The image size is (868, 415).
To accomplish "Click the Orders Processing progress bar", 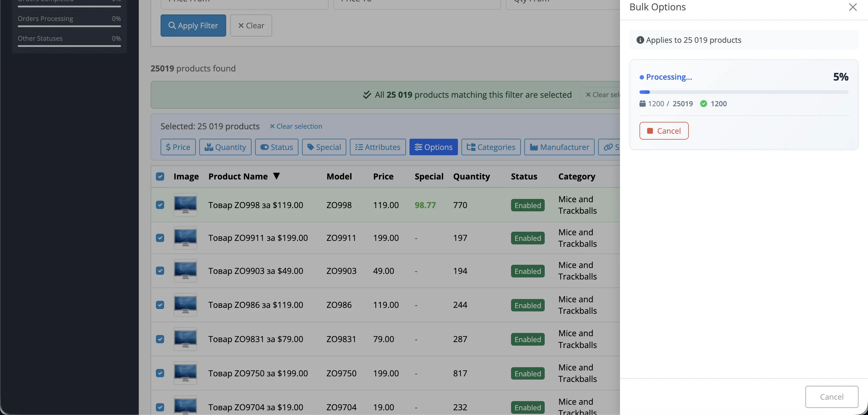I will coord(69,26).
